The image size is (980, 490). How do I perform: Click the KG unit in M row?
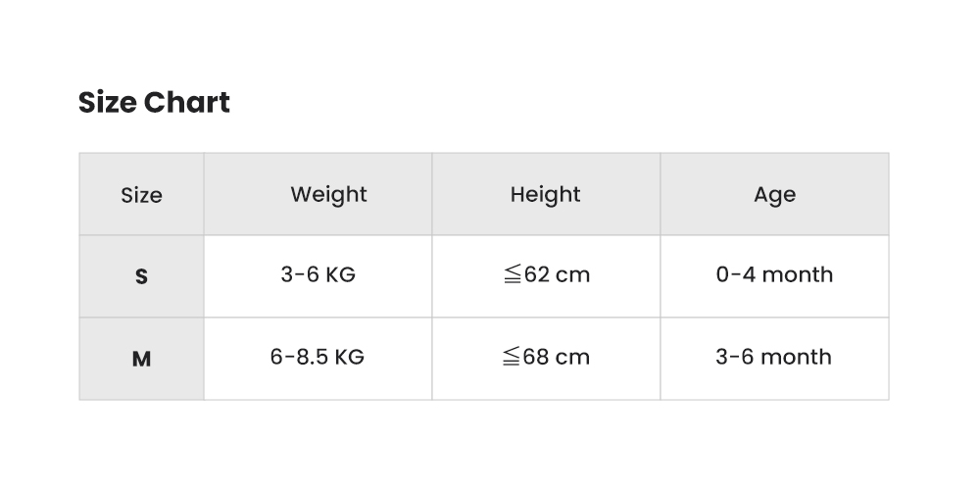click(349, 357)
